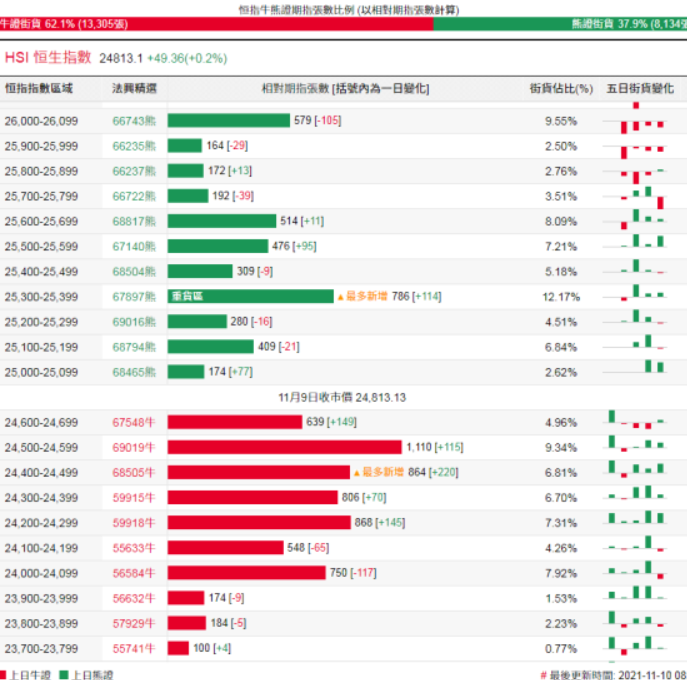Open bull certificate 68505牛

pos(134,473)
